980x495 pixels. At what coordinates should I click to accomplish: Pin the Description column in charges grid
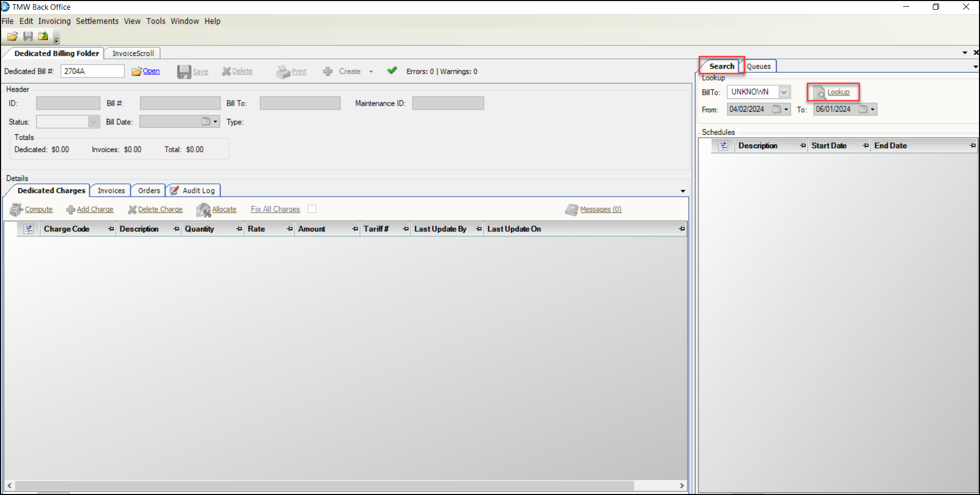click(x=176, y=229)
